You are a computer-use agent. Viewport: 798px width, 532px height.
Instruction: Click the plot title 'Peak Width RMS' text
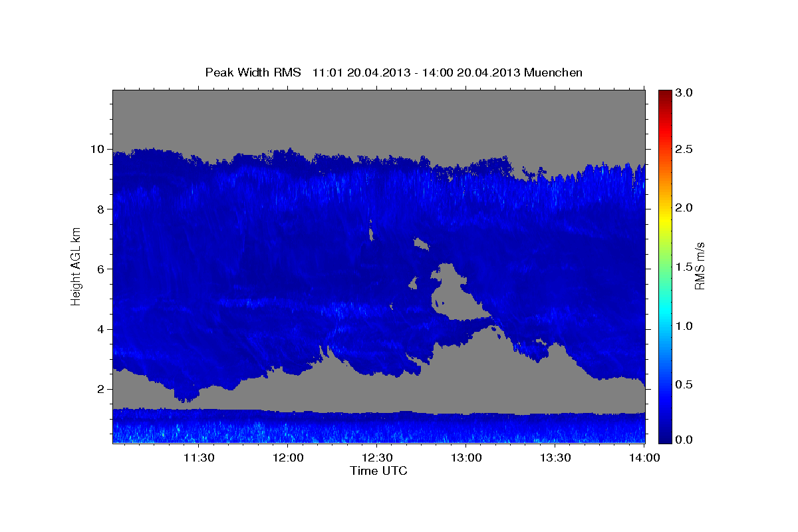253,72
